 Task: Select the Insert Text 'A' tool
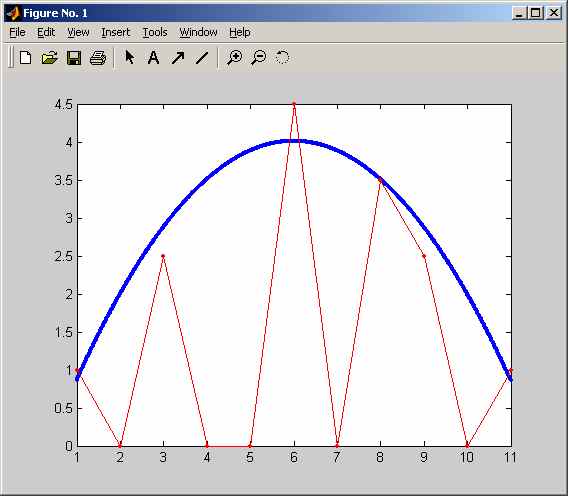pyautogui.click(x=153, y=57)
